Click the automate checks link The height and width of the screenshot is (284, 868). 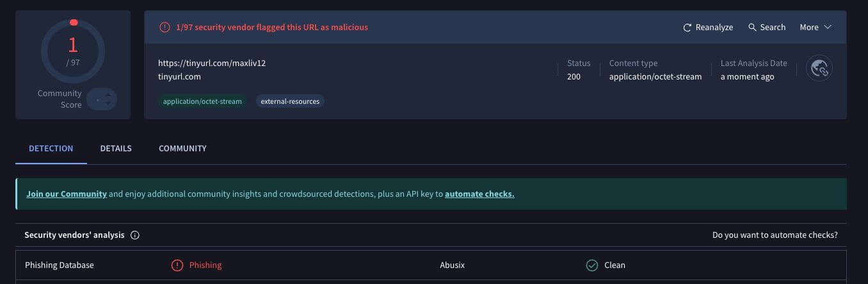[x=479, y=194]
